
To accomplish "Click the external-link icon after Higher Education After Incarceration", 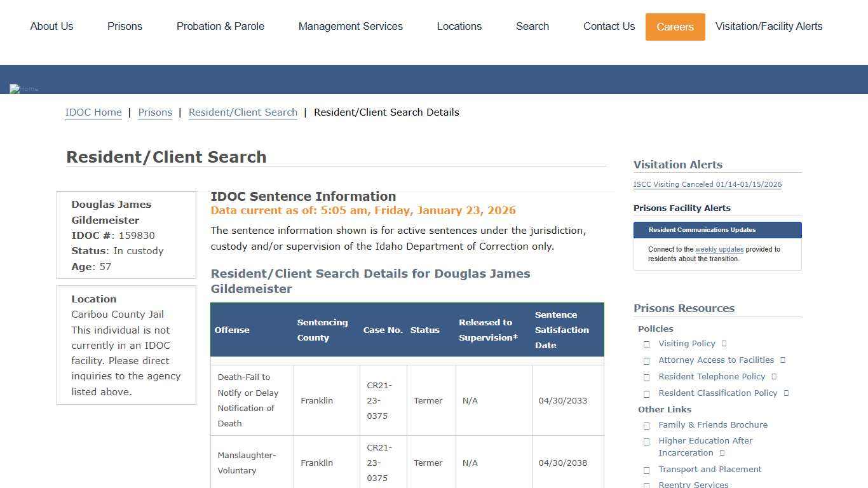I will [721, 452].
